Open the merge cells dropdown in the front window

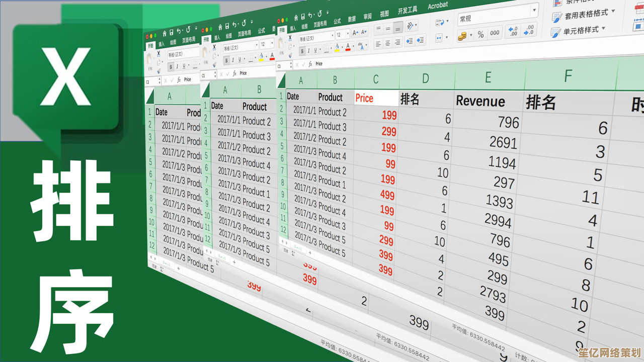click(x=447, y=37)
